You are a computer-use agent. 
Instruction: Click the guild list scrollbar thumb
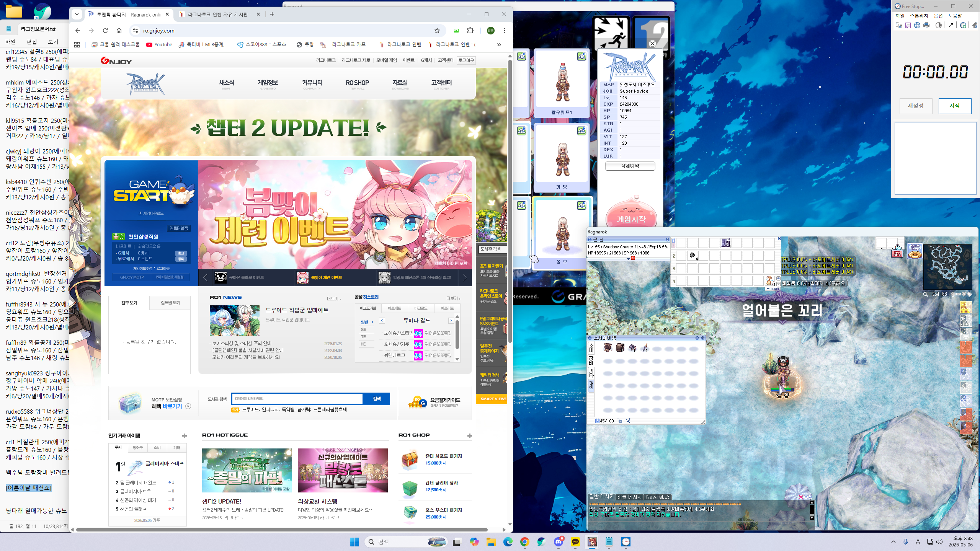click(x=457, y=334)
